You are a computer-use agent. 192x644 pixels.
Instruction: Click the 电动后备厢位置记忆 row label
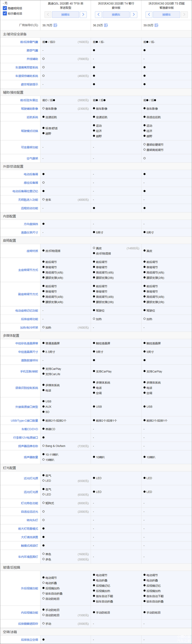click(25, 191)
